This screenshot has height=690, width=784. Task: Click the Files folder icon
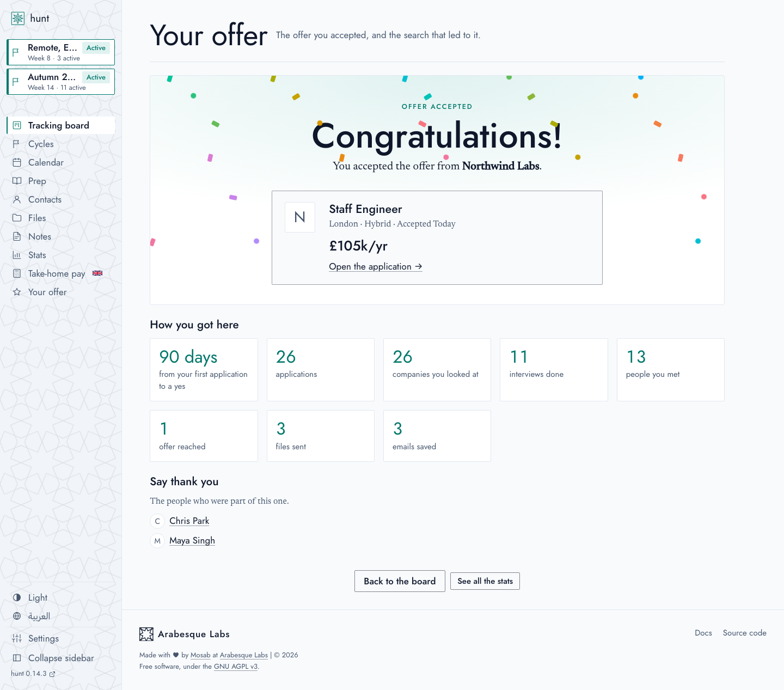[x=17, y=218]
